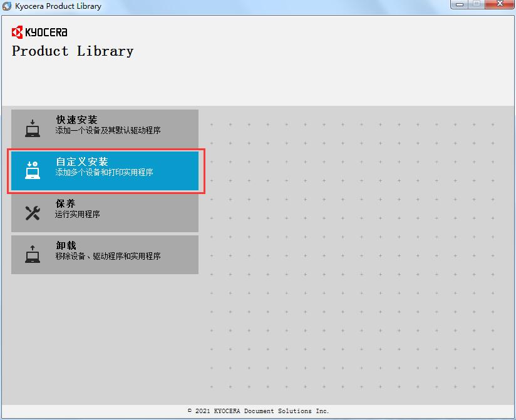Click the app icon in title bar
This screenshot has height=420, width=516.
(x=7, y=6)
